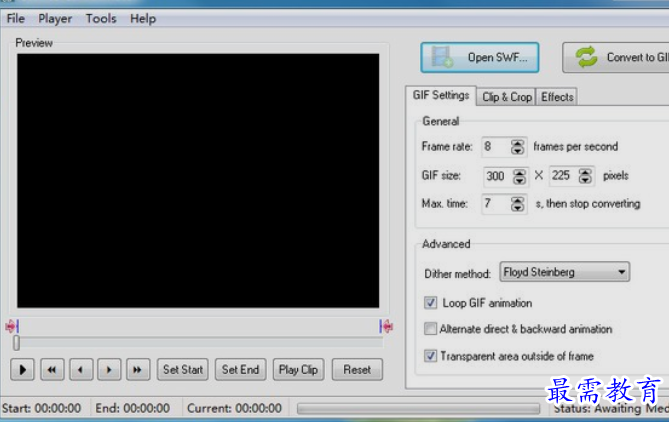Click the Frame rate input field
Viewport: 669px width, 422px height.
point(497,147)
